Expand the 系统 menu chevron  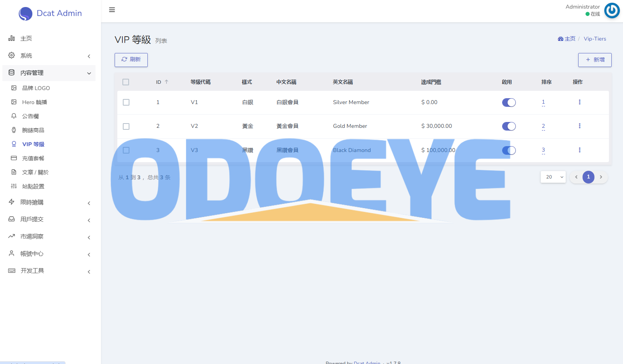point(89,56)
